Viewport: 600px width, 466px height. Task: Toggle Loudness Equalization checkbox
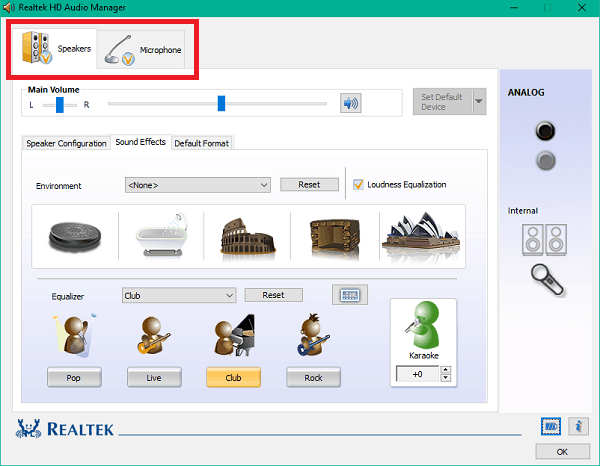coord(358,185)
